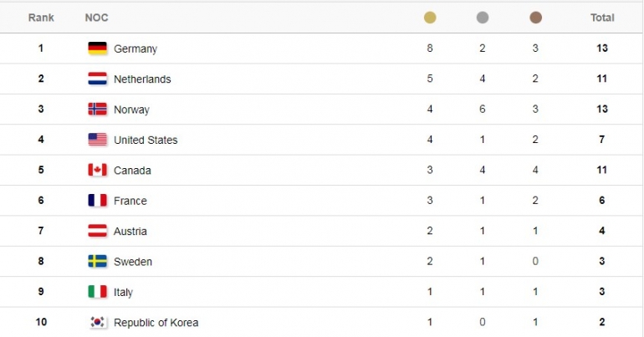The image size is (644, 337).
Task: Click the Netherlands flag icon
Action: tap(97, 79)
